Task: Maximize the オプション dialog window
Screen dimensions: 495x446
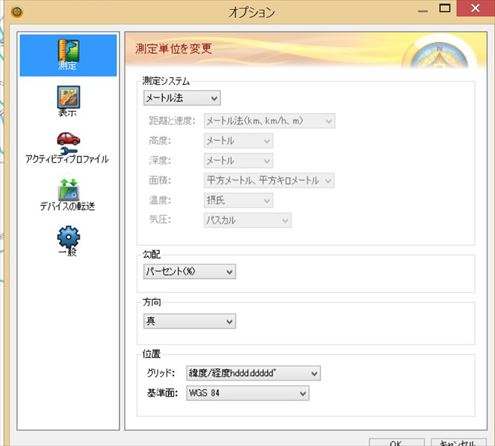Action: coord(445,8)
